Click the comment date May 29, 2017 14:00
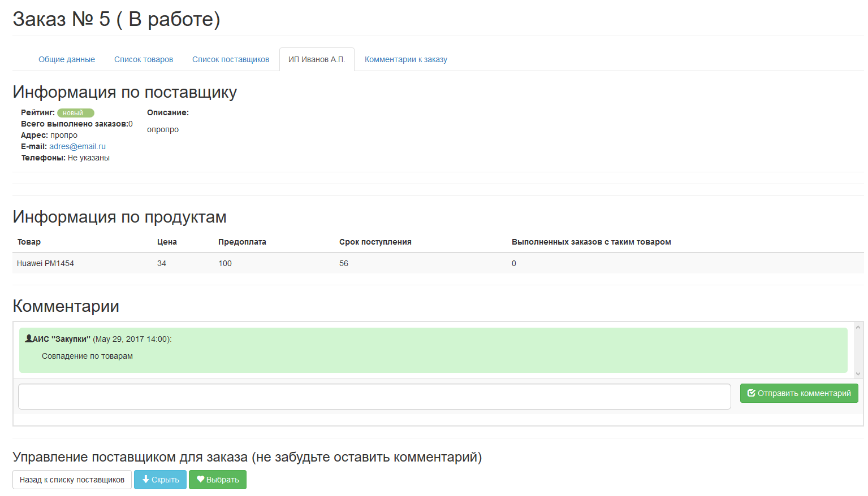Viewport: 868px width, 496px height. point(132,339)
